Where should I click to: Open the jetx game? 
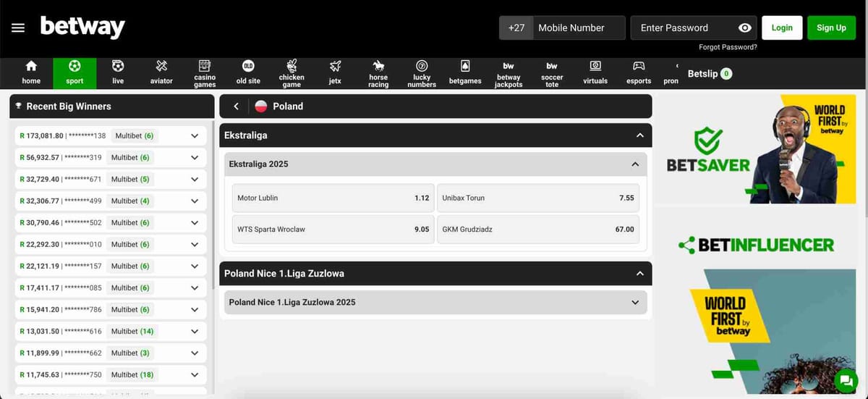(335, 73)
